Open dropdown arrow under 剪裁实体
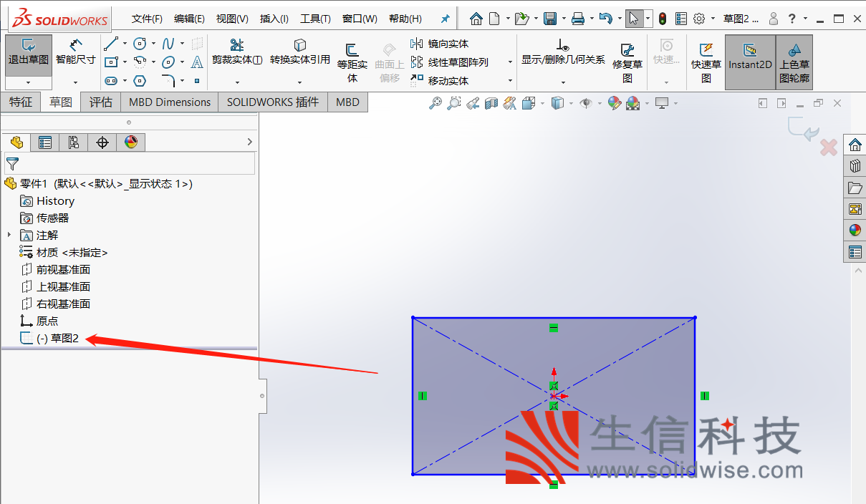The height and width of the screenshot is (504, 866). [237, 82]
